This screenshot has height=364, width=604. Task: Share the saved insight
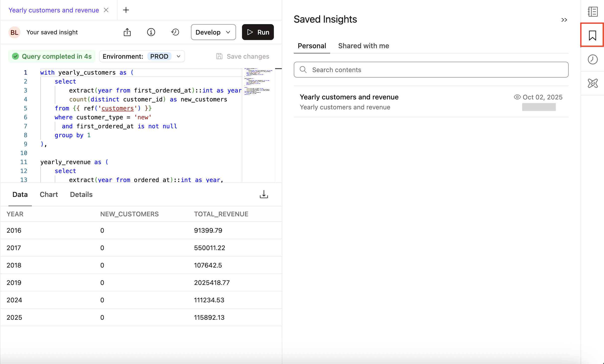127,32
